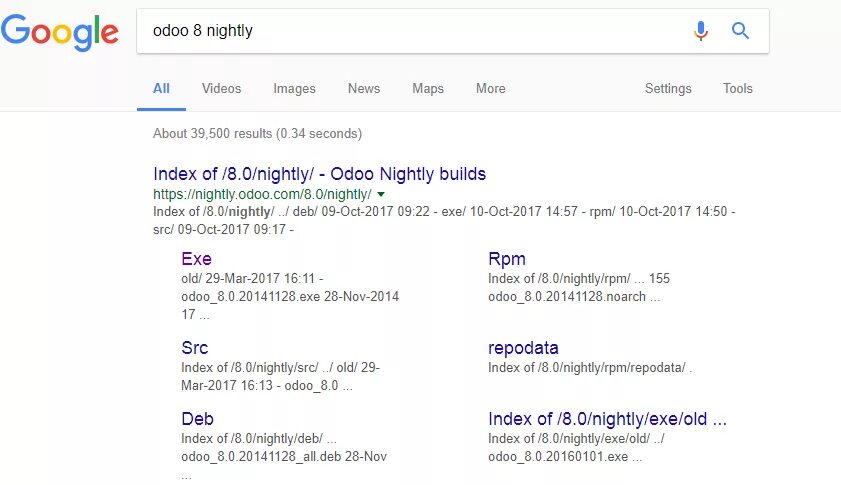Click the Google logo
This screenshot has width=841, height=485.
(60, 32)
